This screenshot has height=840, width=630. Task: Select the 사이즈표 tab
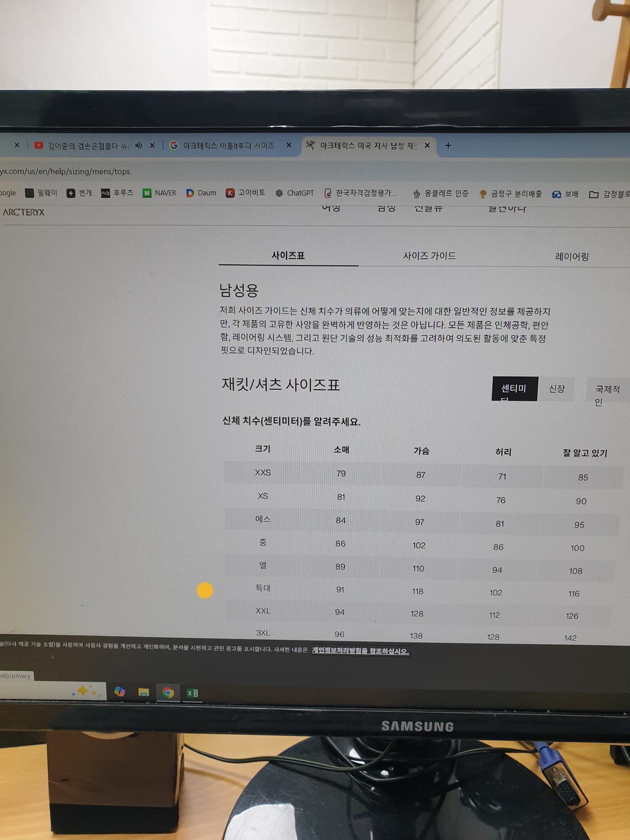(288, 255)
